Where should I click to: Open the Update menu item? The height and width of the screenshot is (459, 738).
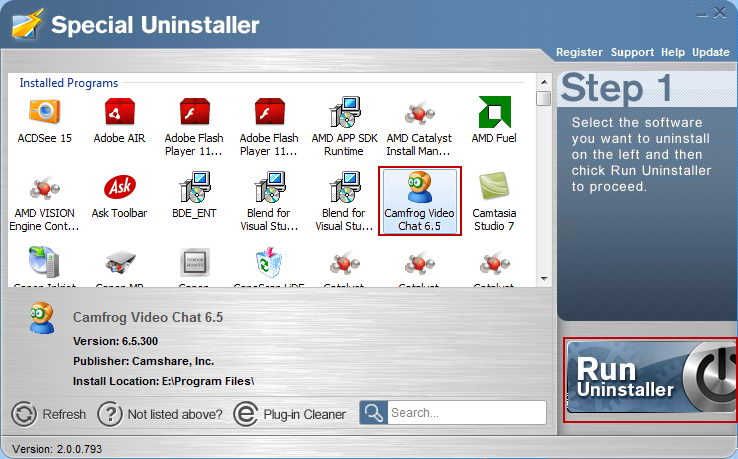tap(710, 52)
